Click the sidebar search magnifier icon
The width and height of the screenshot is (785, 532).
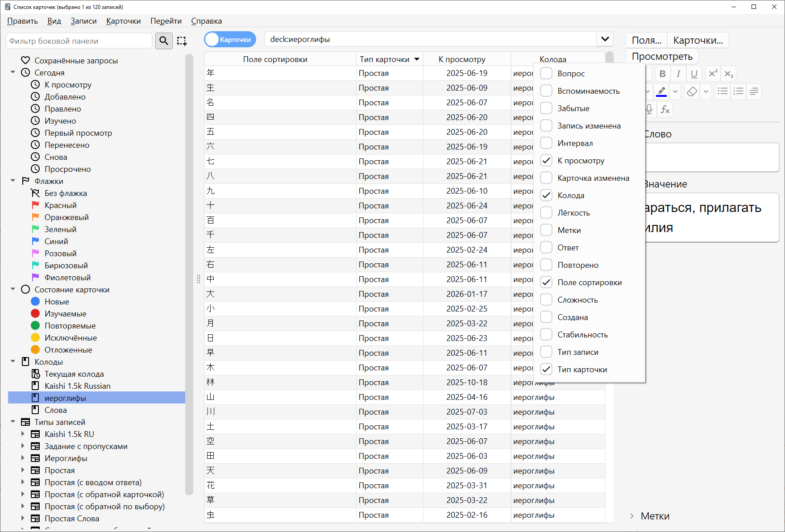tap(164, 41)
